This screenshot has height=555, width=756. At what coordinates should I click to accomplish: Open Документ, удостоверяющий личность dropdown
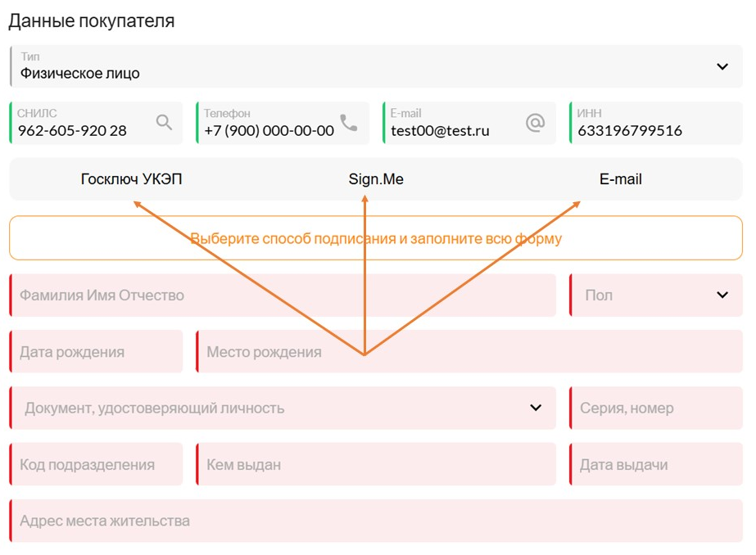(283, 408)
